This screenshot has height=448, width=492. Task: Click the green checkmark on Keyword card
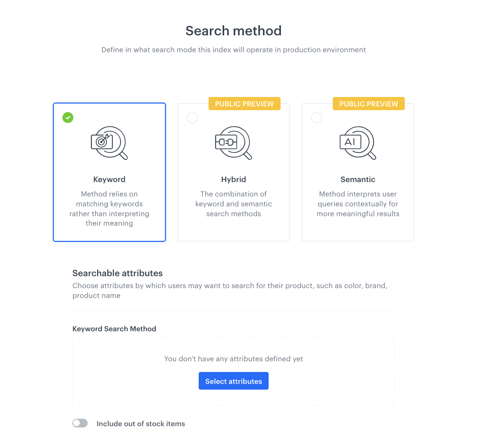point(68,118)
